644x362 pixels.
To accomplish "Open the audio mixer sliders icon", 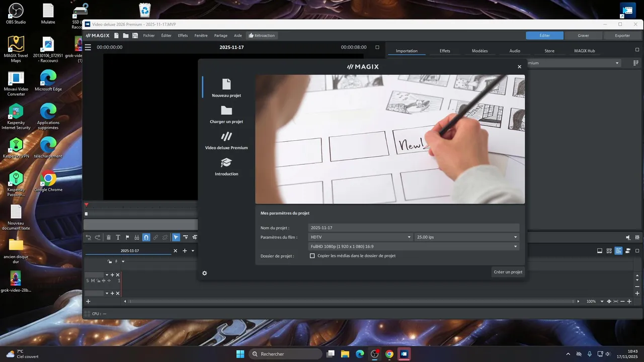I will (x=637, y=237).
